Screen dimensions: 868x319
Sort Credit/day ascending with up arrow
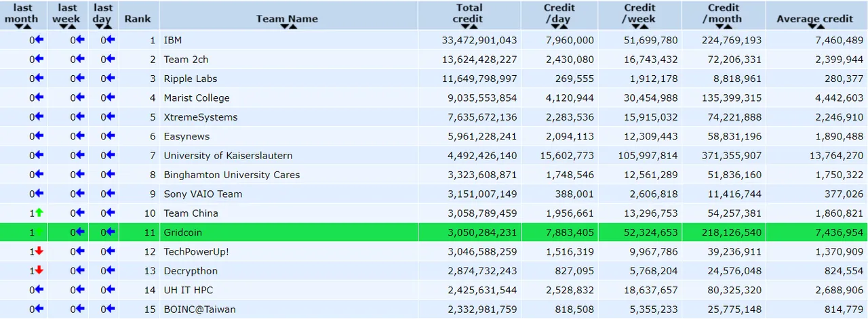click(564, 26)
